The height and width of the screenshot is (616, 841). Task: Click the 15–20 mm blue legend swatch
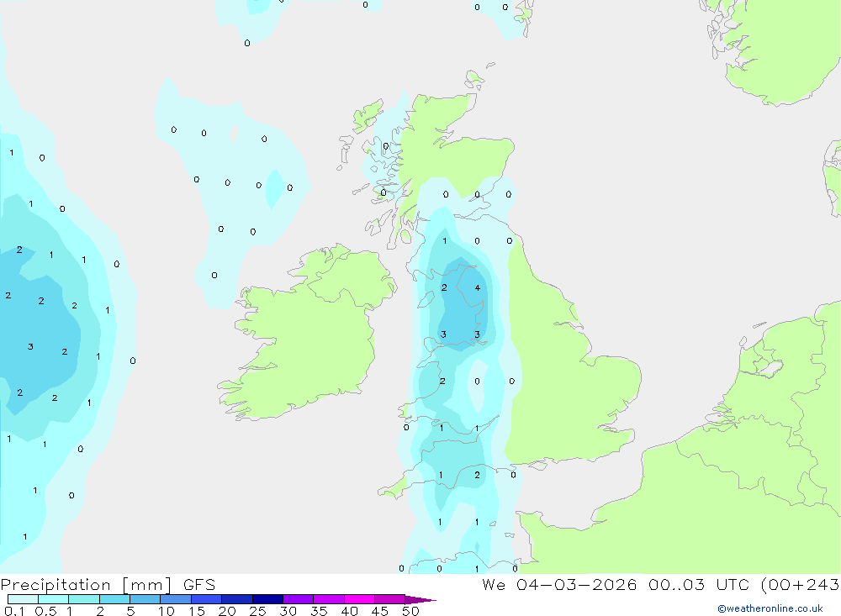(x=207, y=599)
